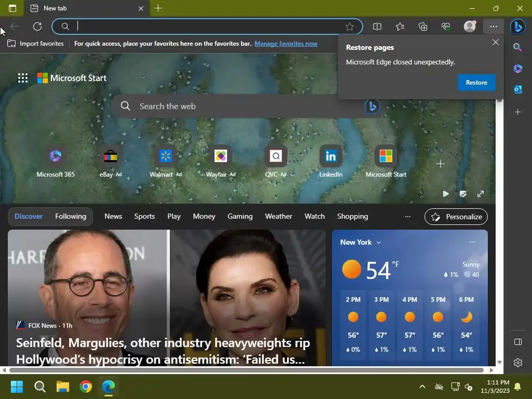Show hidden system tray icons
Viewport: 532px width, 399px height.
422,387
